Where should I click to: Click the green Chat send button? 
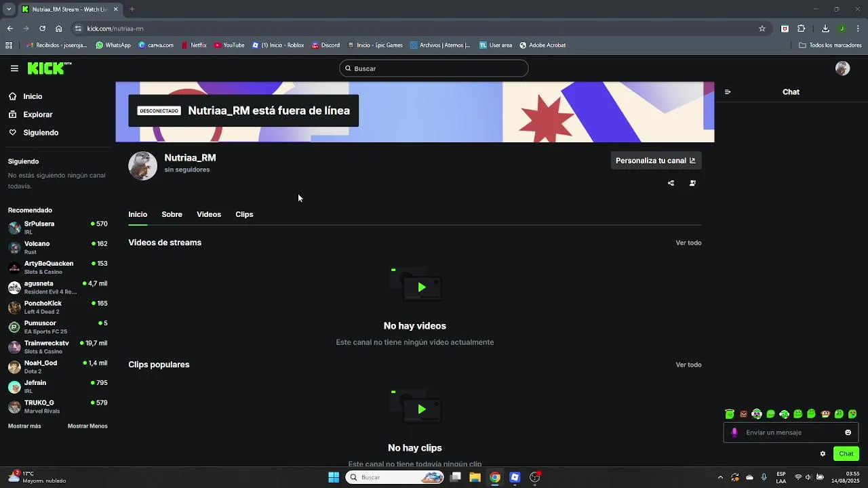coord(846,454)
